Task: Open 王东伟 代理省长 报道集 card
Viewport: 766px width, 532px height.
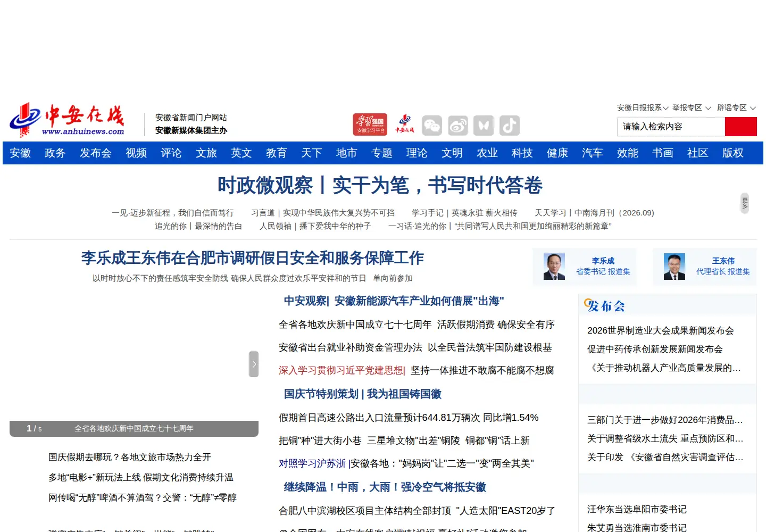Action: coord(705,267)
